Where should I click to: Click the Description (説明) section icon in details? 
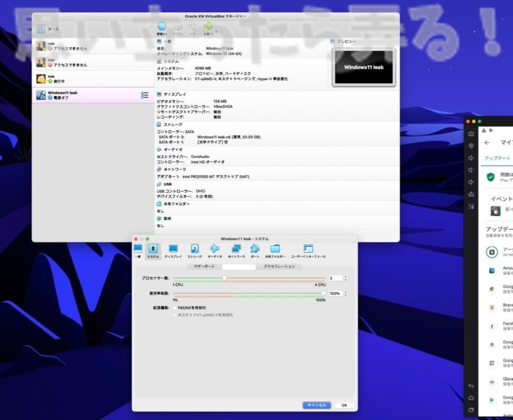point(159,219)
